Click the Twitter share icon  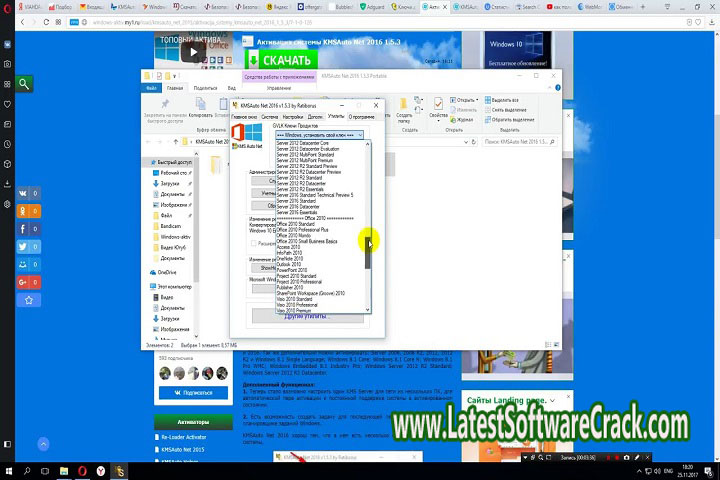[22, 247]
